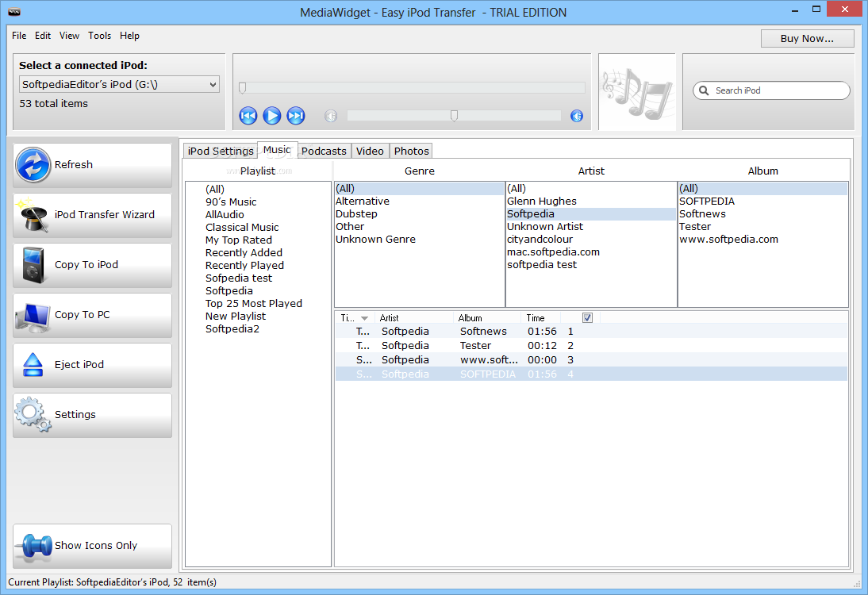Click the Buy Now... button
The width and height of the screenshot is (868, 595).
[807, 38]
